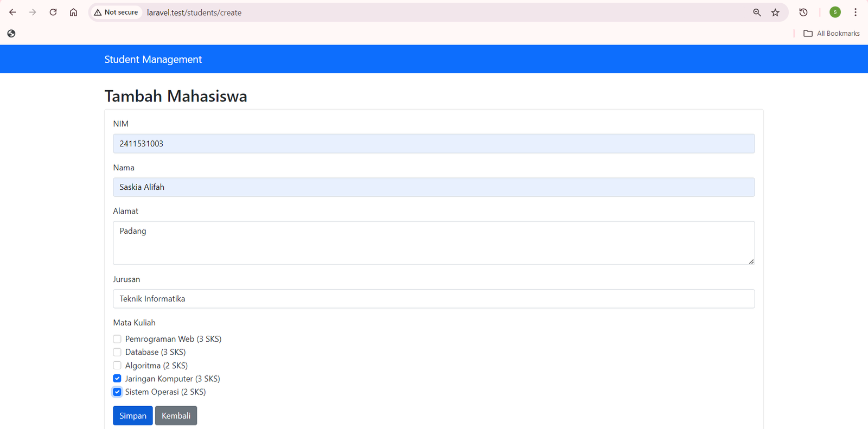The height and width of the screenshot is (429, 868).
Task: Click the URL laravel.test/students/create
Action: point(194,12)
